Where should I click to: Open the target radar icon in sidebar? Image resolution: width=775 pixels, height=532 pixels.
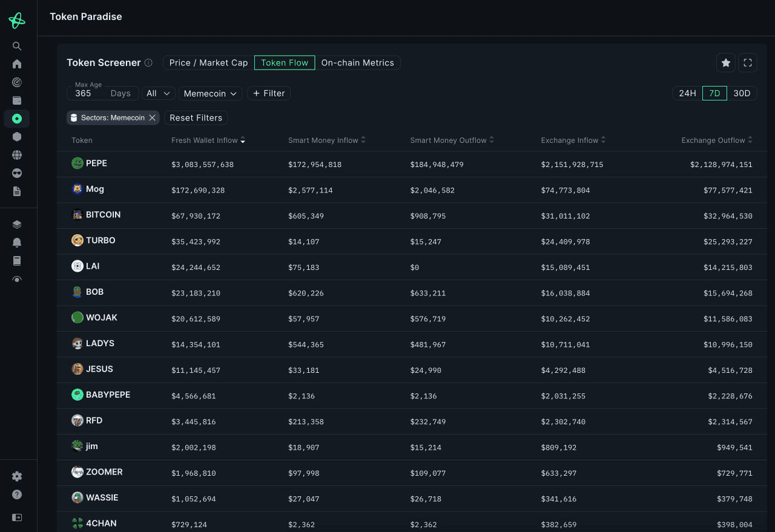click(x=17, y=82)
